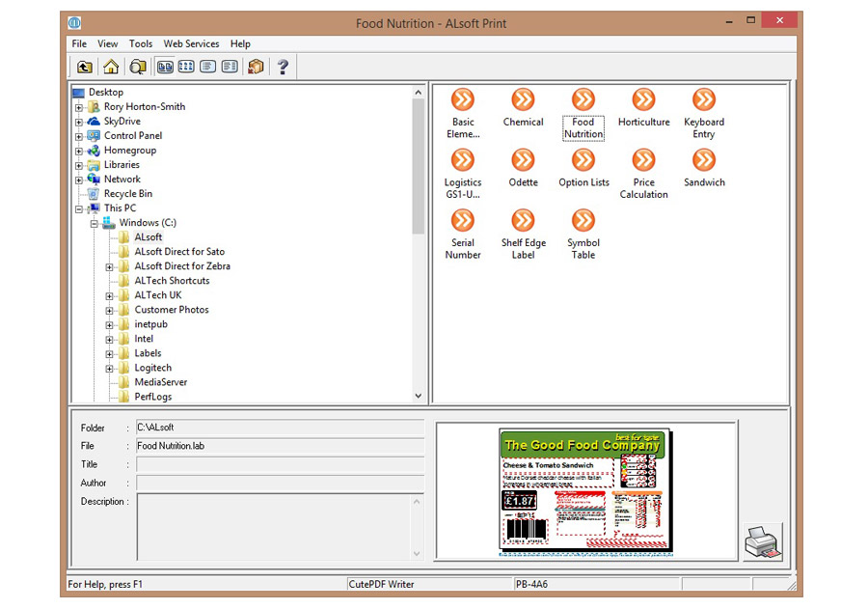Select the Customer Photos folder

pyautogui.click(x=171, y=310)
